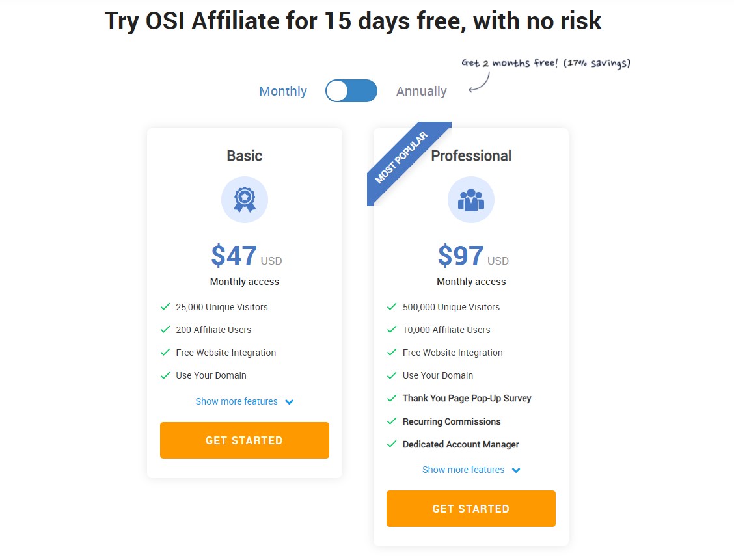Click checkmark next to Recurring Commissions
Viewport: 734px width, 560px height.
[392, 421]
